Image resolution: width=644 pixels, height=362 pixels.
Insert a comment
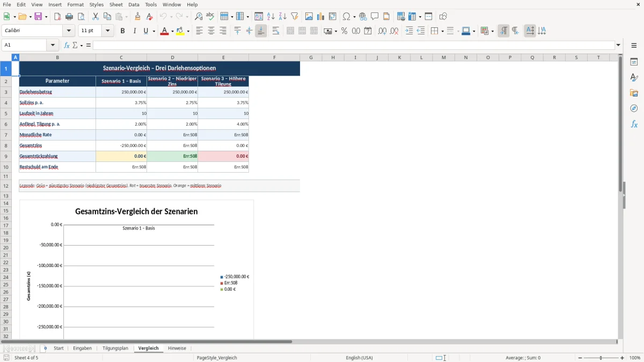(375, 17)
